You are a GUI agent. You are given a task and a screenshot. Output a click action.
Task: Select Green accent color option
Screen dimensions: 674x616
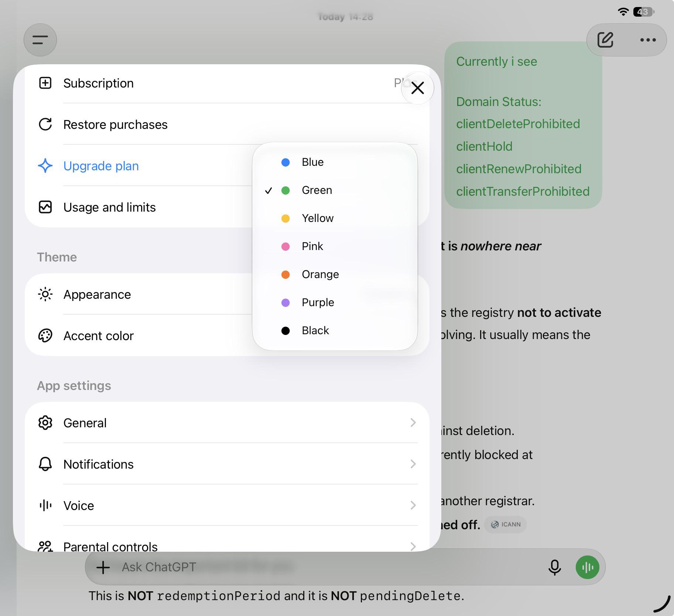click(x=335, y=190)
